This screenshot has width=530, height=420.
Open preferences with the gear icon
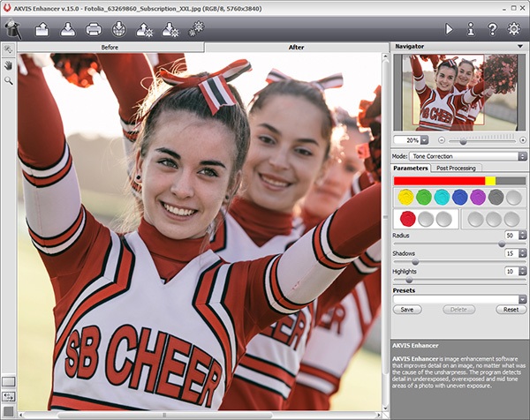(x=514, y=29)
